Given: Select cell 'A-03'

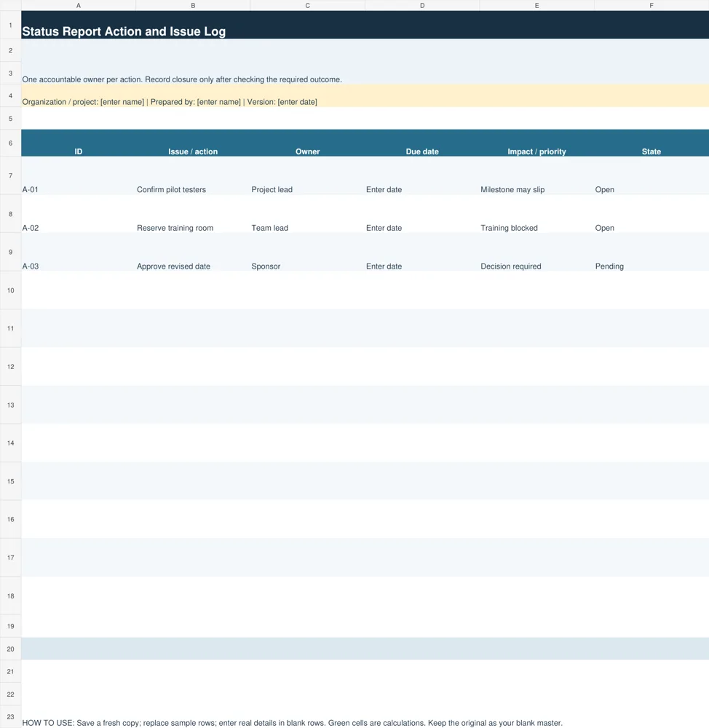Looking at the screenshot, I should [x=79, y=252].
